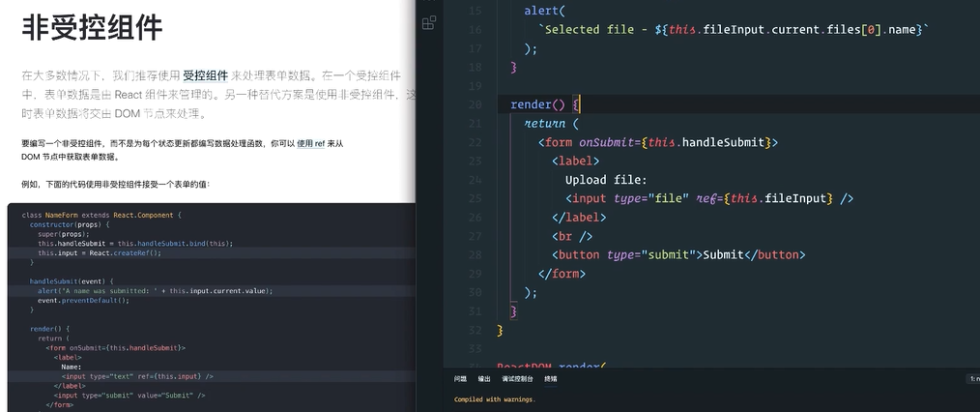Click paragraph starting '要编写一个非受控组件' in docs
Image resolution: width=980 pixels, height=412 pixels.
[183, 150]
